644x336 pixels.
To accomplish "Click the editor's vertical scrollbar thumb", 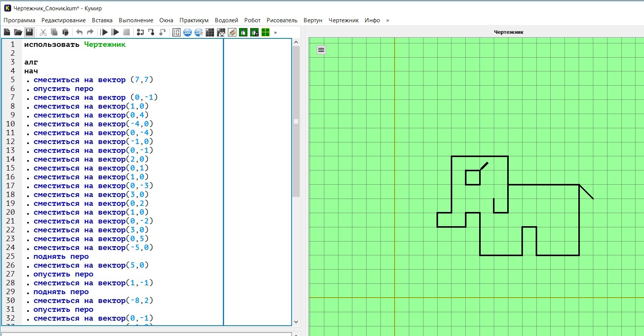I will (296, 121).
